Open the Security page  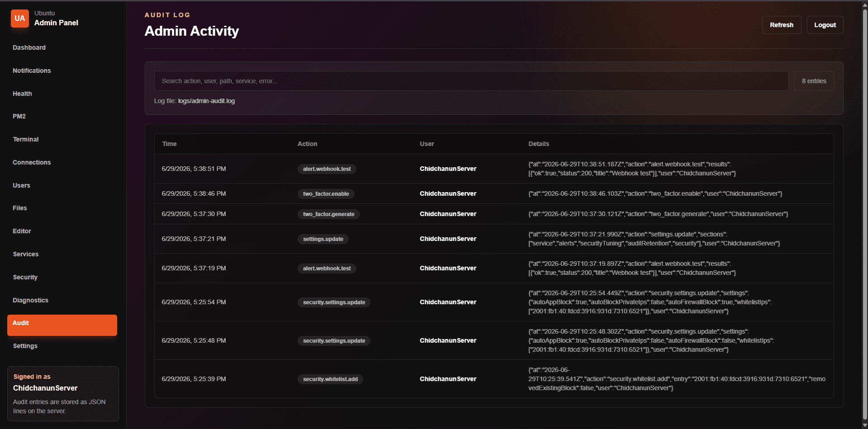click(x=25, y=277)
